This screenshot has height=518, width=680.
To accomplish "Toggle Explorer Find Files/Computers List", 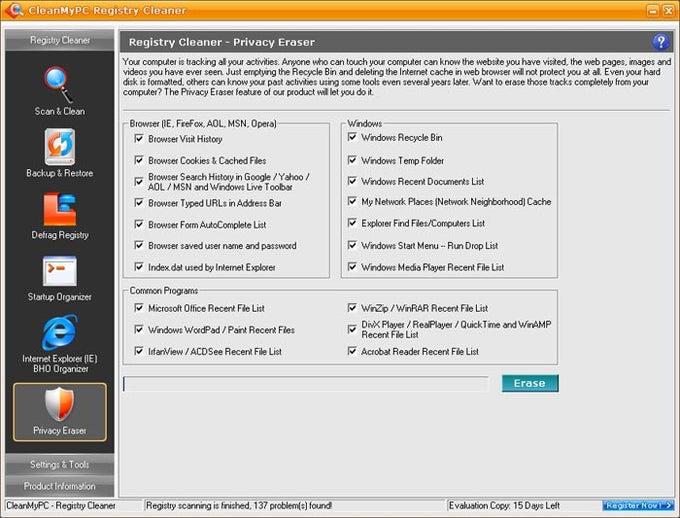I will 352,223.
